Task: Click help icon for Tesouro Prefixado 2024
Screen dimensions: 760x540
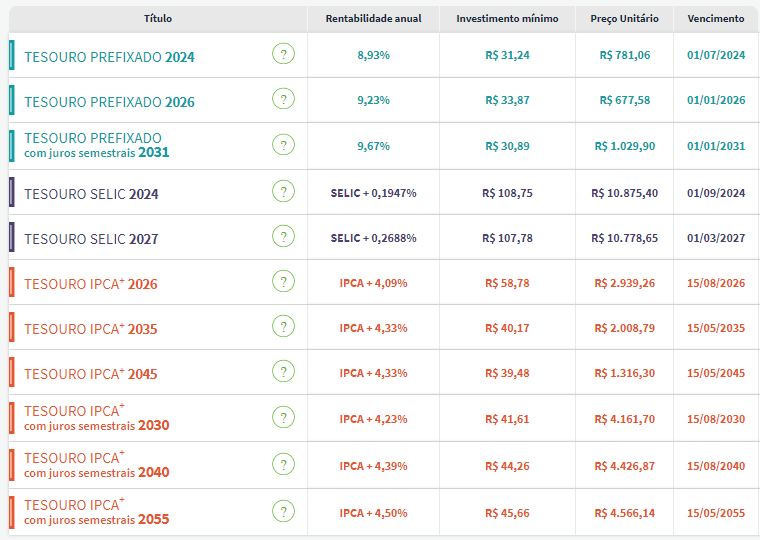Action: point(284,55)
